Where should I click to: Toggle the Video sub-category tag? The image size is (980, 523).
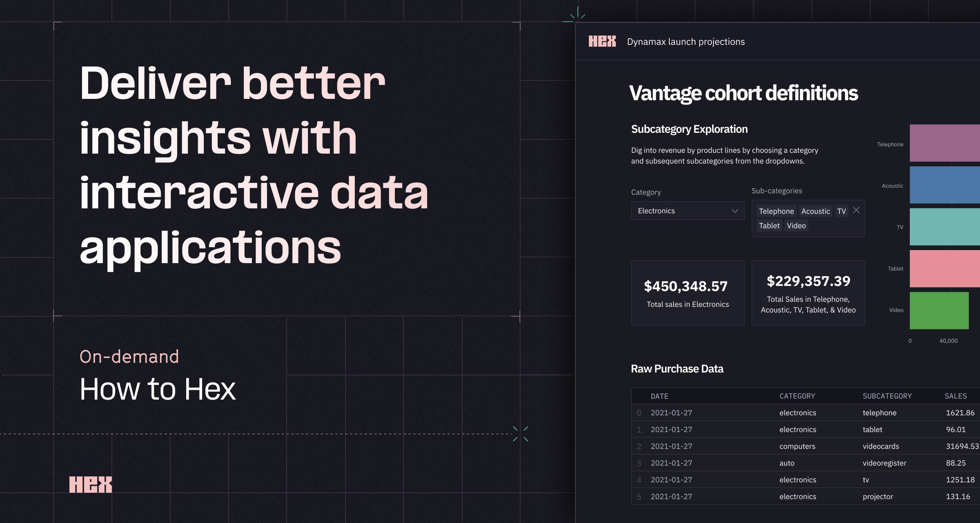796,226
